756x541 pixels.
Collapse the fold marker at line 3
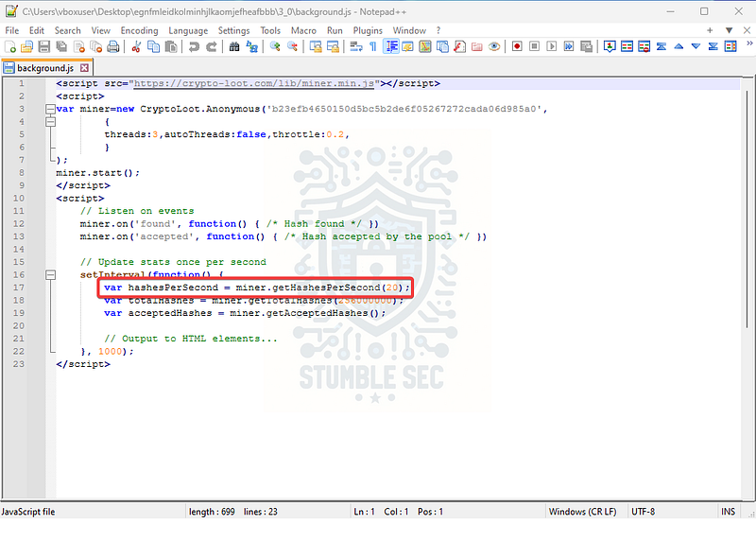[50, 109]
